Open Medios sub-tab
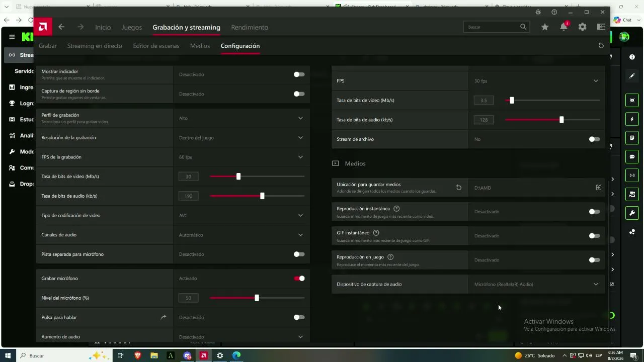 pos(200,46)
